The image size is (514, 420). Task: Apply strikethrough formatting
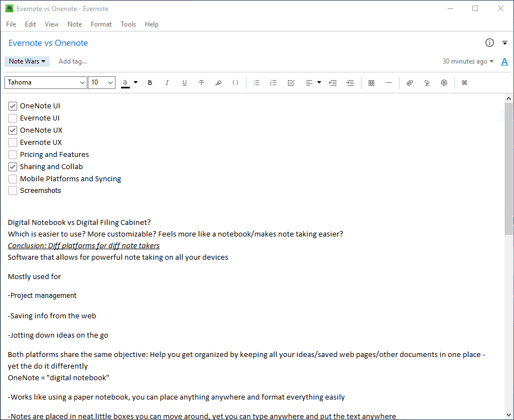click(x=201, y=83)
